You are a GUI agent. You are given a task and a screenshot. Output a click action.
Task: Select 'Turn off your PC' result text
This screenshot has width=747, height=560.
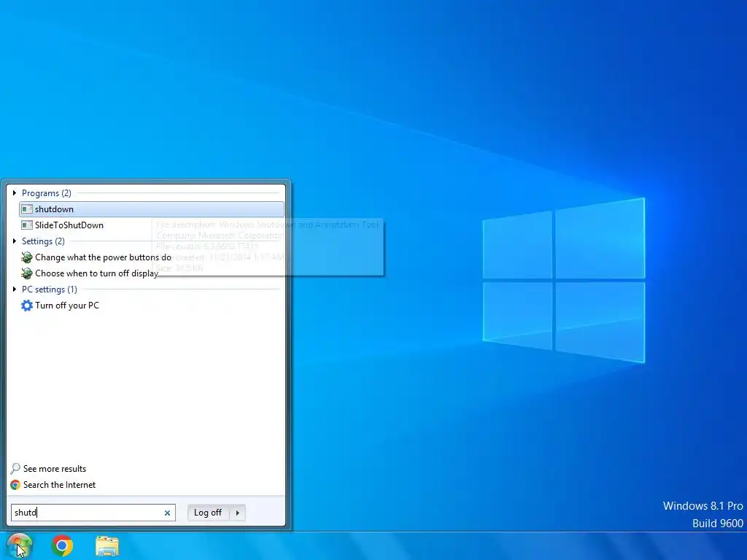tap(67, 306)
